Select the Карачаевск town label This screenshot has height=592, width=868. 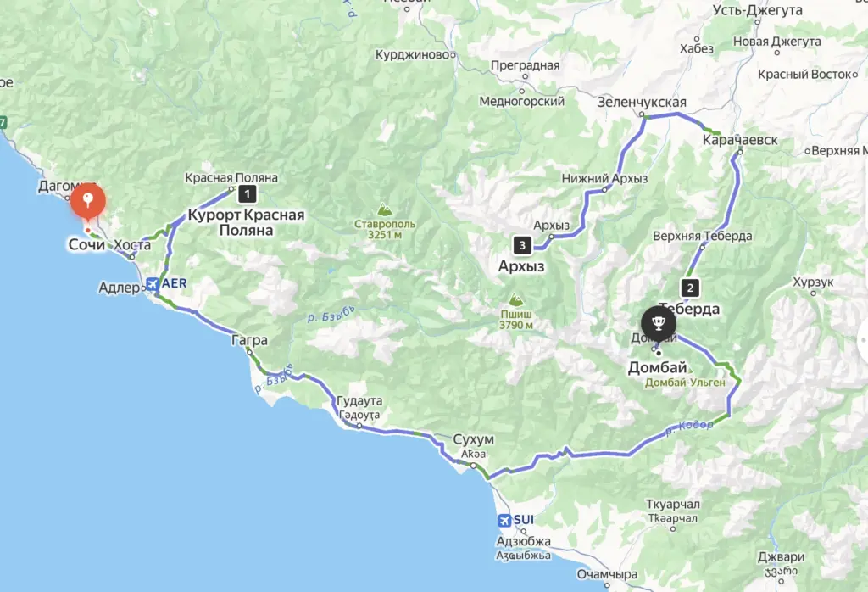740,140
